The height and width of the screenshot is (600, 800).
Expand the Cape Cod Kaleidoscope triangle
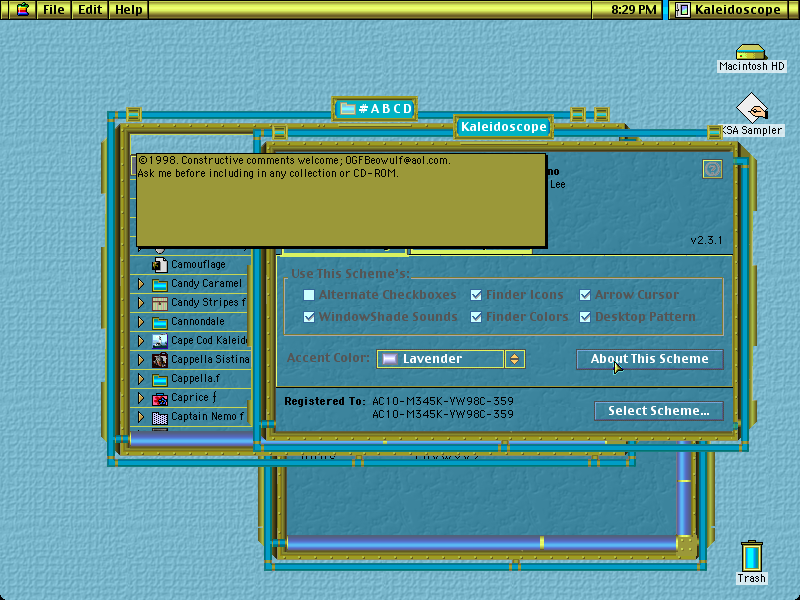pyautogui.click(x=141, y=341)
